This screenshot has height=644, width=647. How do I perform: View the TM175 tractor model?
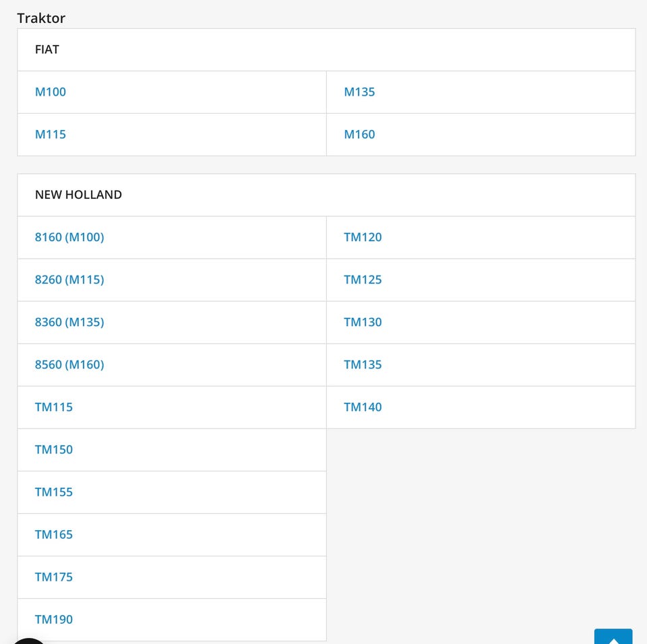point(54,577)
